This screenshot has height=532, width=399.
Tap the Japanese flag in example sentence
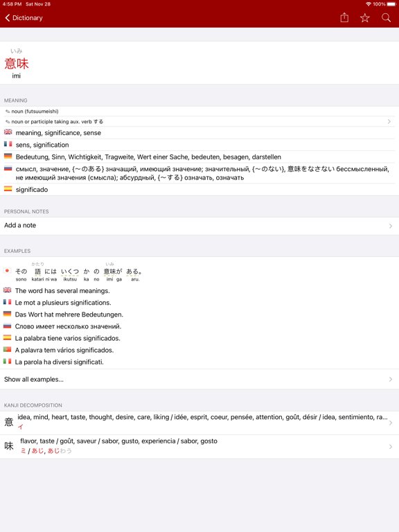click(7, 271)
